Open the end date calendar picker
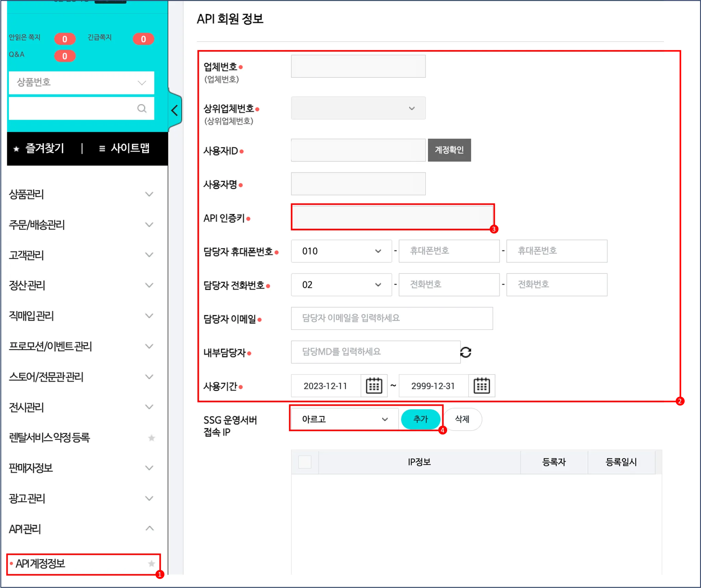Image resolution: width=701 pixels, height=588 pixels. click(481, 386)
